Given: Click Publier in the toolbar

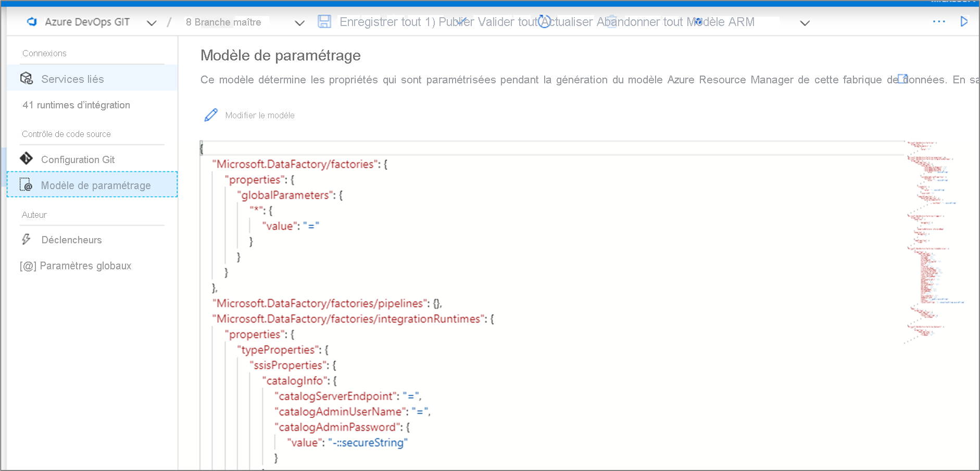Looking at the screenshot, I should pyautogui.click(x=456, y=22).
